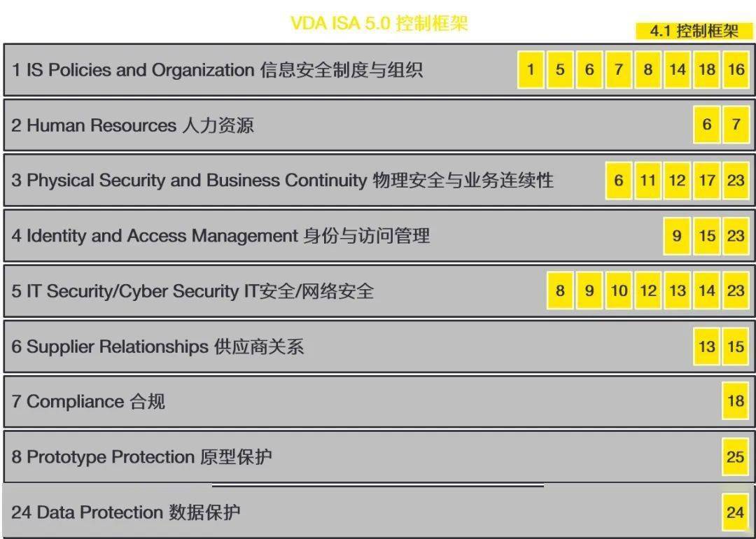Click box 17 in Physical Security row
Image resolution: width=756 pixels, height=539 pixels.
pyautogui.click(x=707, y=180)
